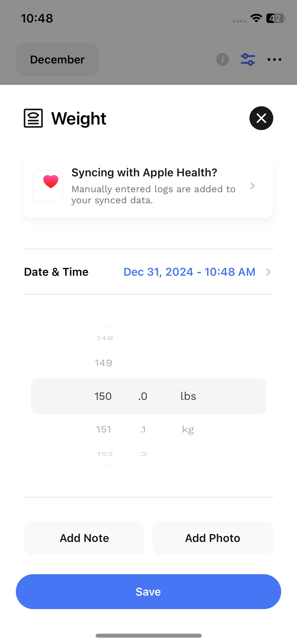Tap the weight scale icon beside title

(x=33, y=118)
